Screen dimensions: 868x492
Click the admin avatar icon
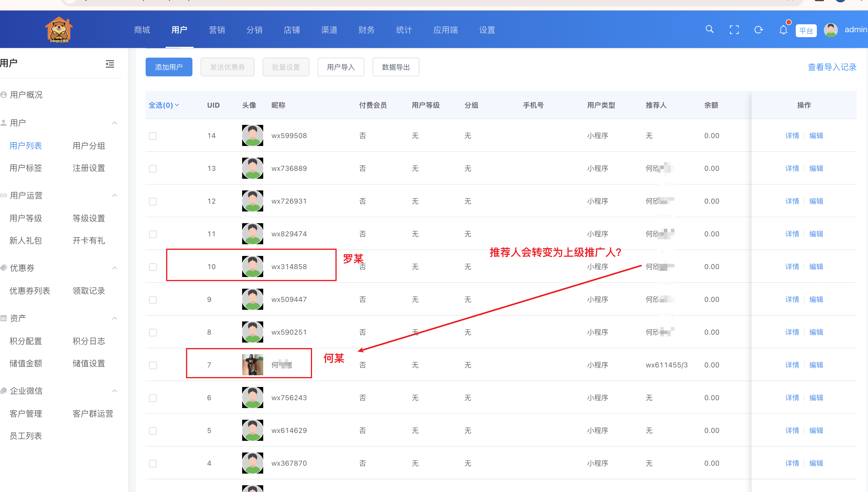coord(831,30)
